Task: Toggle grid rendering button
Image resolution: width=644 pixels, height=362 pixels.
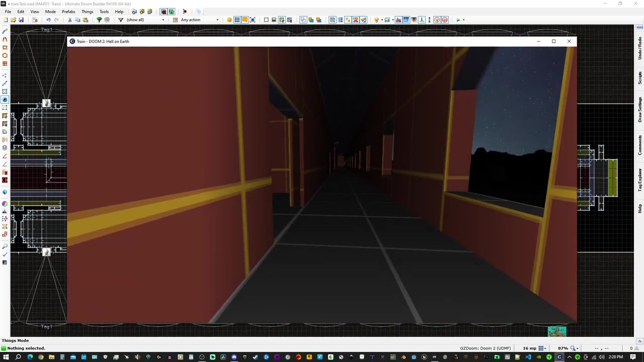Action: [333, 20]
